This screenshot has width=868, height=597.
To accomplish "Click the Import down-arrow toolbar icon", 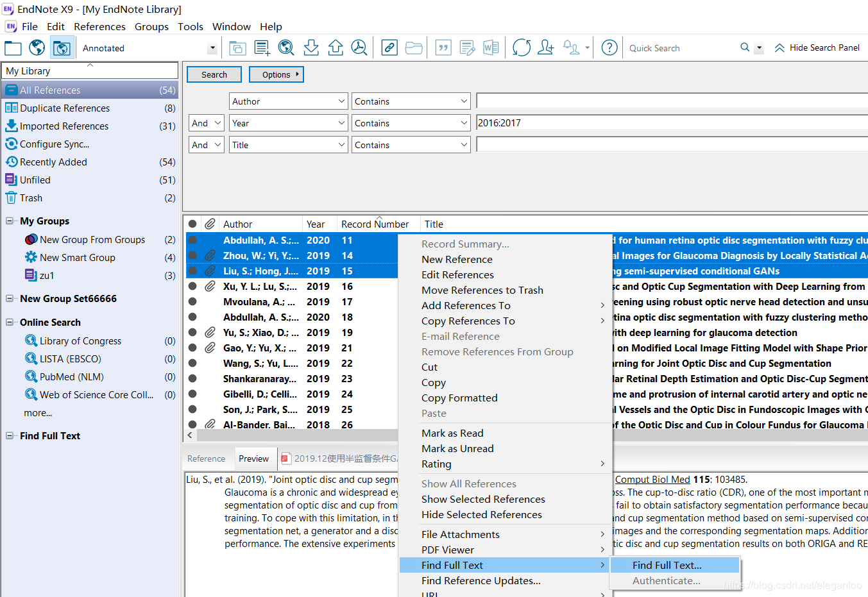I will [x=311, y=47].
